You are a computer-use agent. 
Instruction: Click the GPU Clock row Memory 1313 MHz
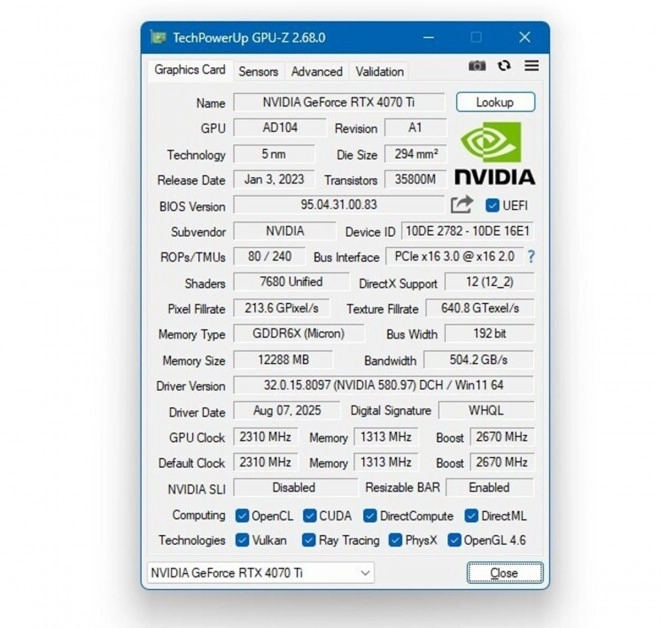386,437
